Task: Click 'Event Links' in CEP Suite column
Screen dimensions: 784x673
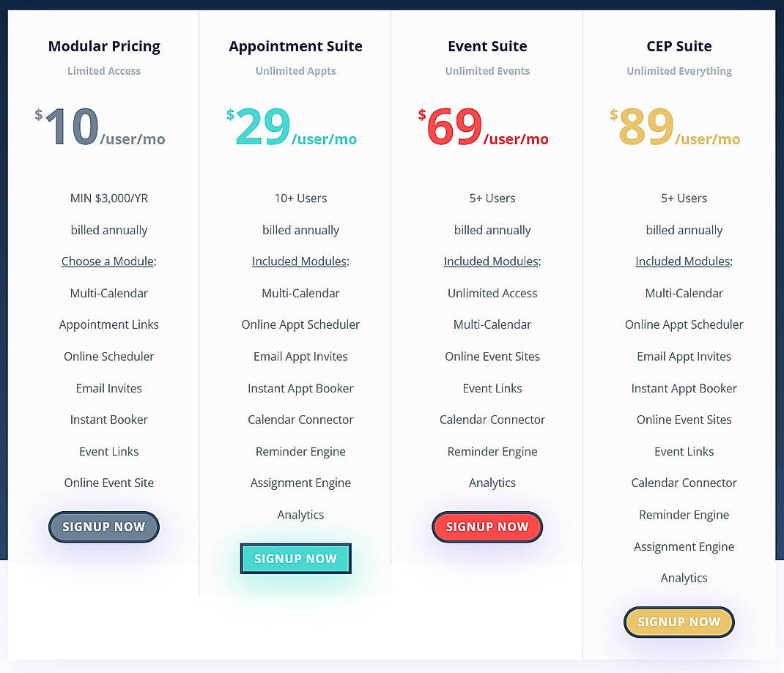Action: [x=684, y=451]
